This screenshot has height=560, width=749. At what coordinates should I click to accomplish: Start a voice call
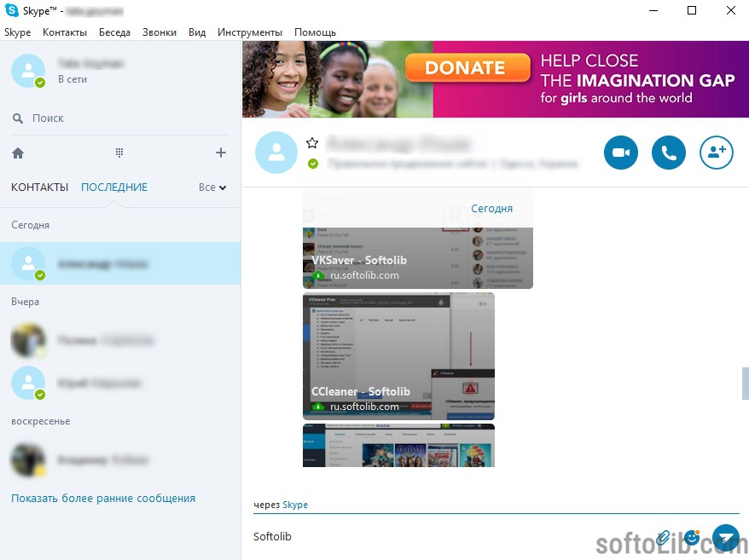click(x=668, y=153)
